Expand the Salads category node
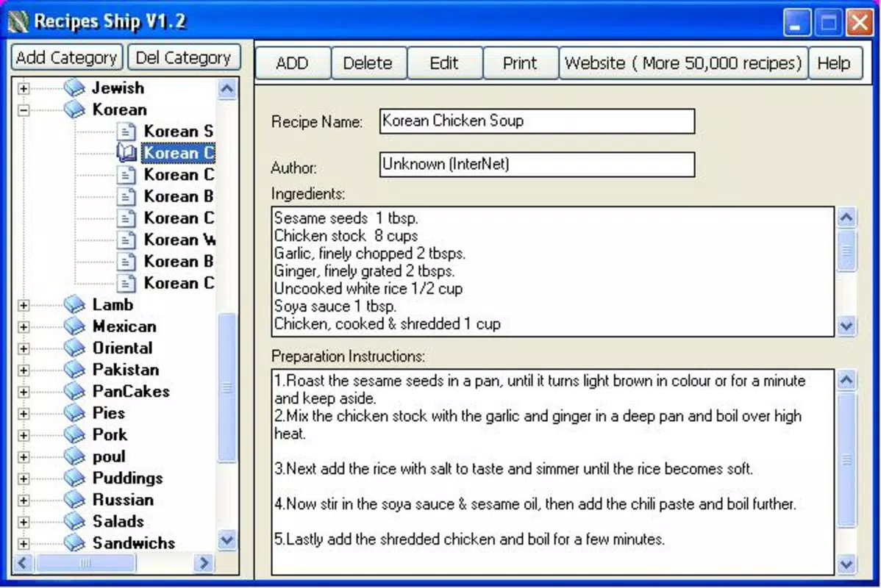881x588 pixels. [24, 523]
